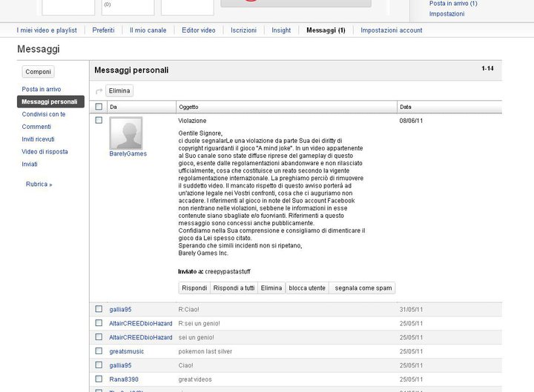Open Insight tab
This screenshot has height=392, width=534.
281,30
